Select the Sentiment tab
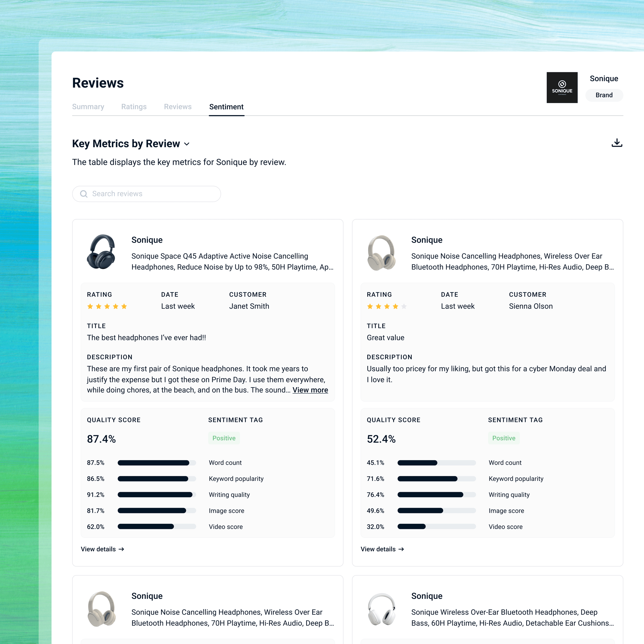Screen dimensions: 644x644 point(226,107)
